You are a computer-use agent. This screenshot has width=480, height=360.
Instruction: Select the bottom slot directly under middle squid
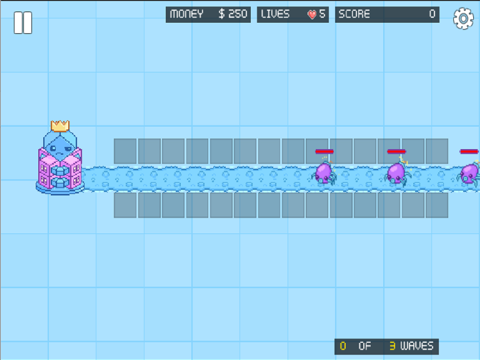(x=389, y=205)
